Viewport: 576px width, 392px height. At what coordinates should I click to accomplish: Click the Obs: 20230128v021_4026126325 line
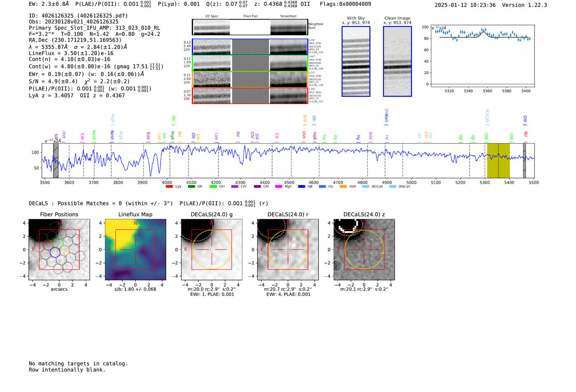(x=74, y=22)
